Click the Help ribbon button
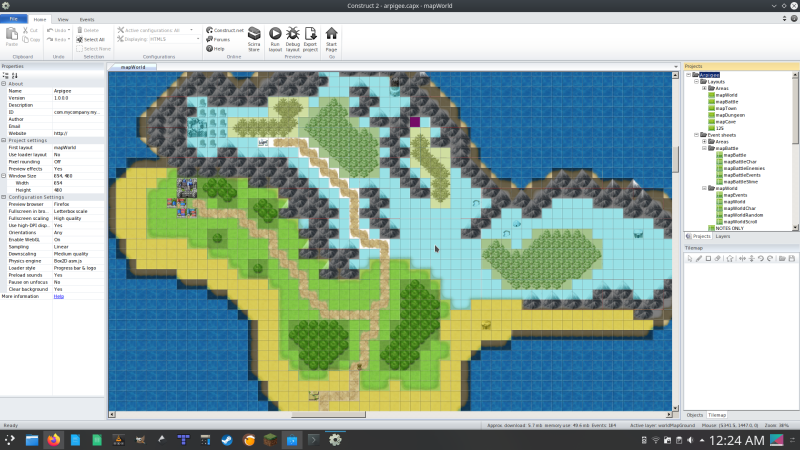 coord(215,48)
